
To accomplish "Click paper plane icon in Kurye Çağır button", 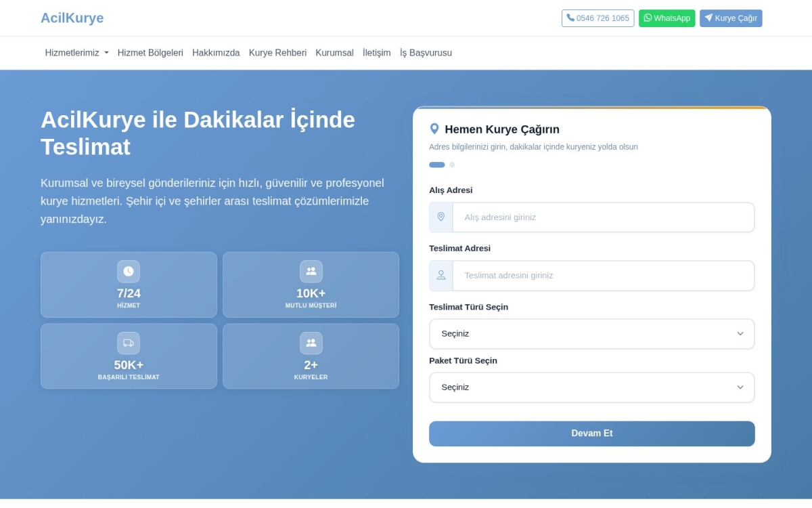I will tap(708, 18).
